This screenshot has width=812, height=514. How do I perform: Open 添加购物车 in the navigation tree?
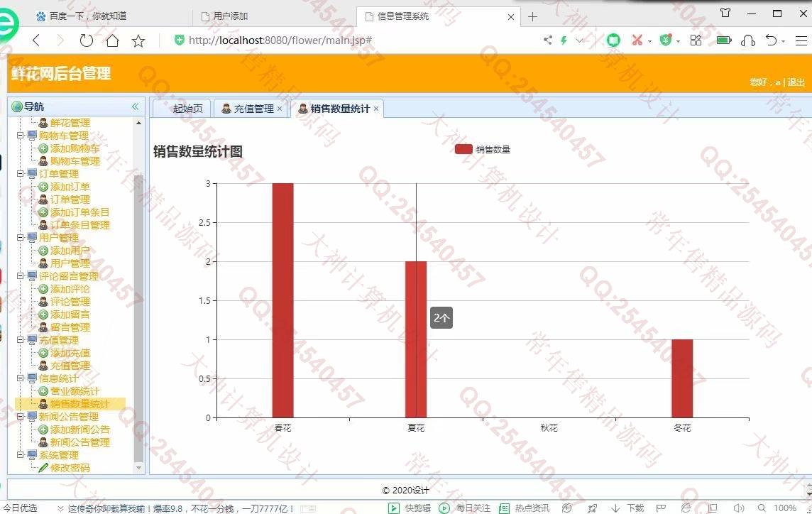(75, 148)
